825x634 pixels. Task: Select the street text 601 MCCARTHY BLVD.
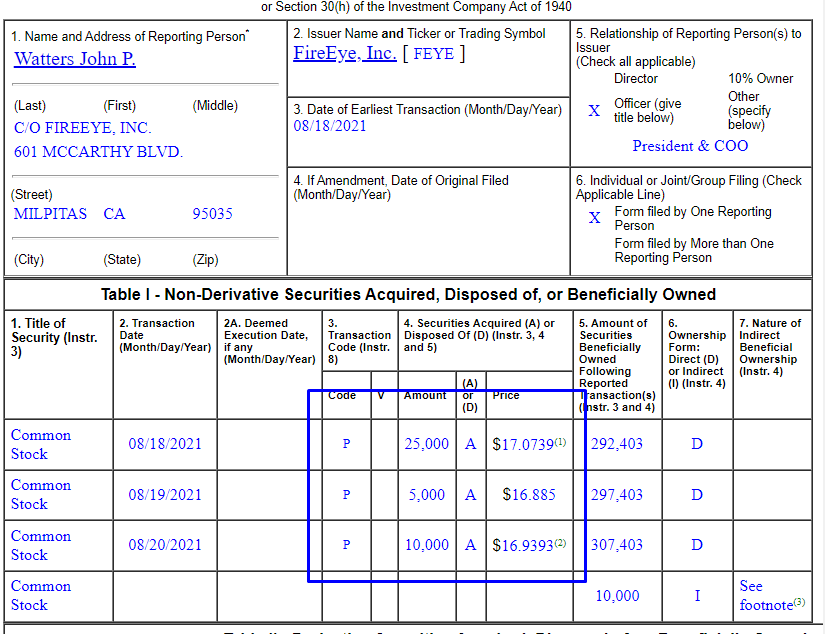click(98, 152)
